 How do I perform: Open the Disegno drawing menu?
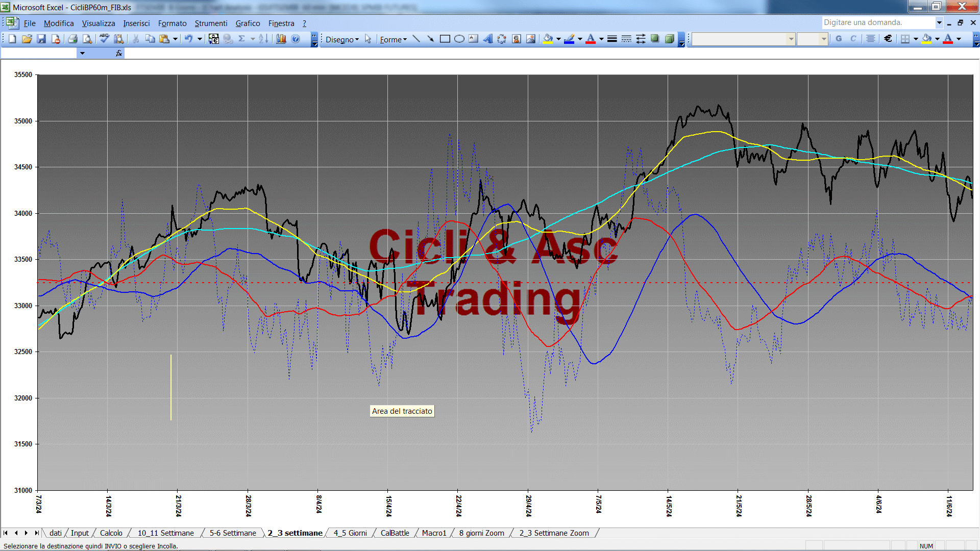coord(342,39)
